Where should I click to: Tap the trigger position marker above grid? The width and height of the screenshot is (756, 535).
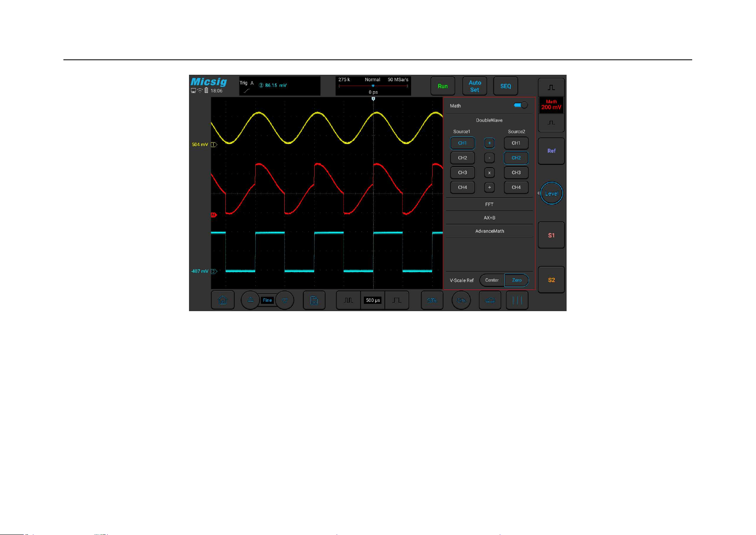tap(373, 99)
